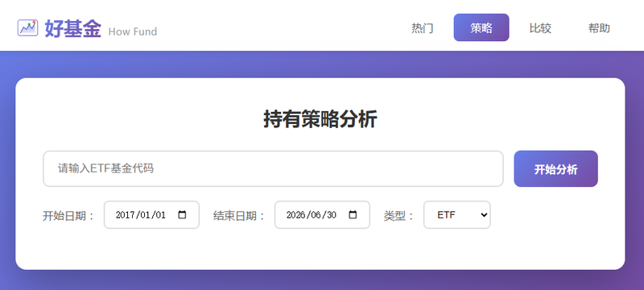Open the end date calendar picker icon
644x290 pixels.
[x=353, y=214]
